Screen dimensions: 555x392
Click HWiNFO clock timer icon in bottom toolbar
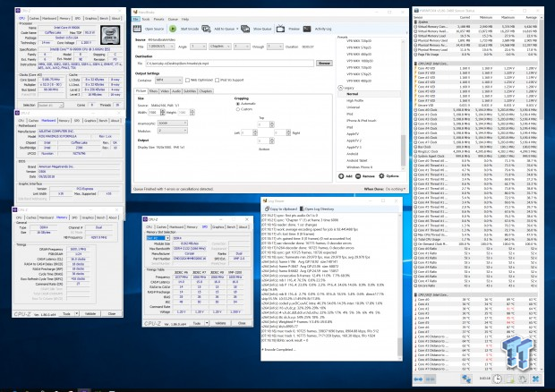click(498, 379)
